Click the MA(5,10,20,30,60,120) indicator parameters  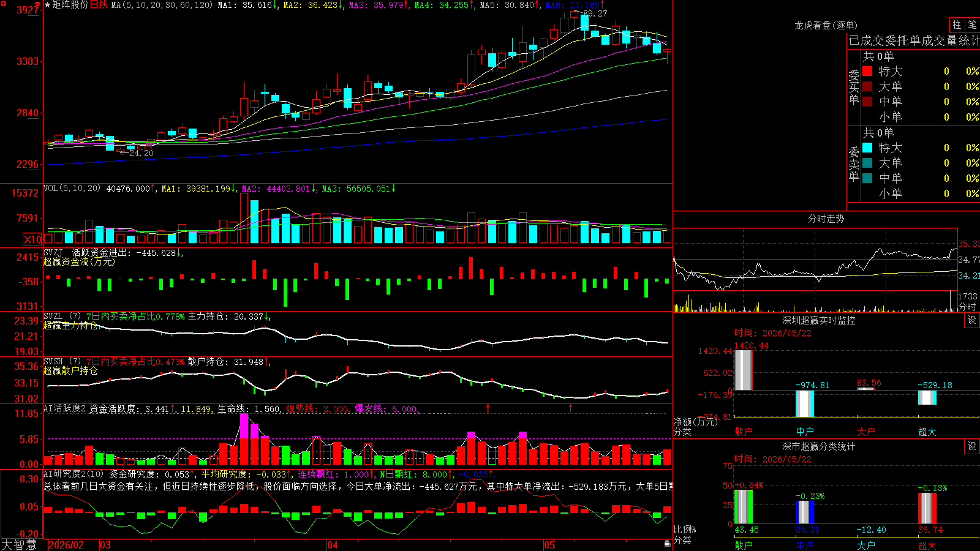[x=162, y=5]
